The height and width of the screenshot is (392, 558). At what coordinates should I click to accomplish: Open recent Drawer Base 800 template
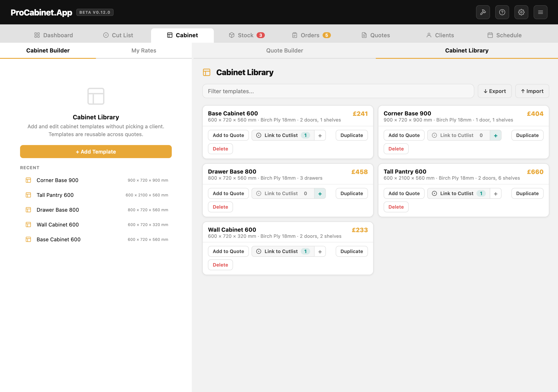[x=96, y=210]
